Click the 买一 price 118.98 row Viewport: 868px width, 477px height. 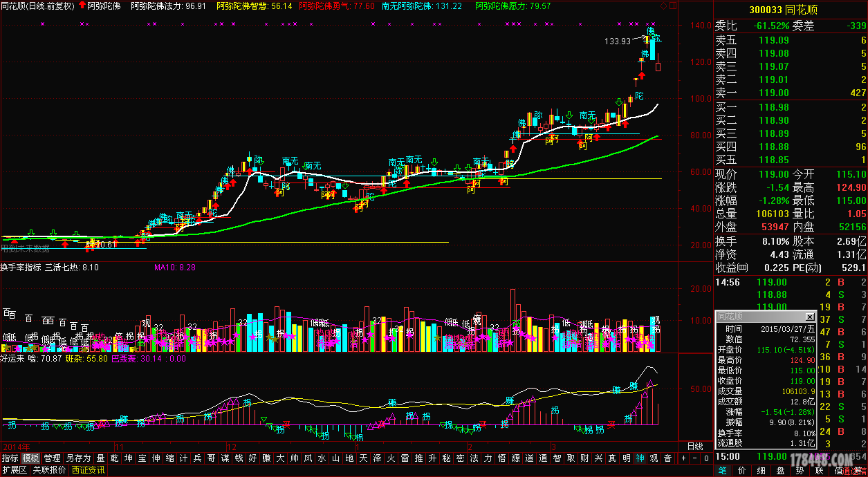791,107
